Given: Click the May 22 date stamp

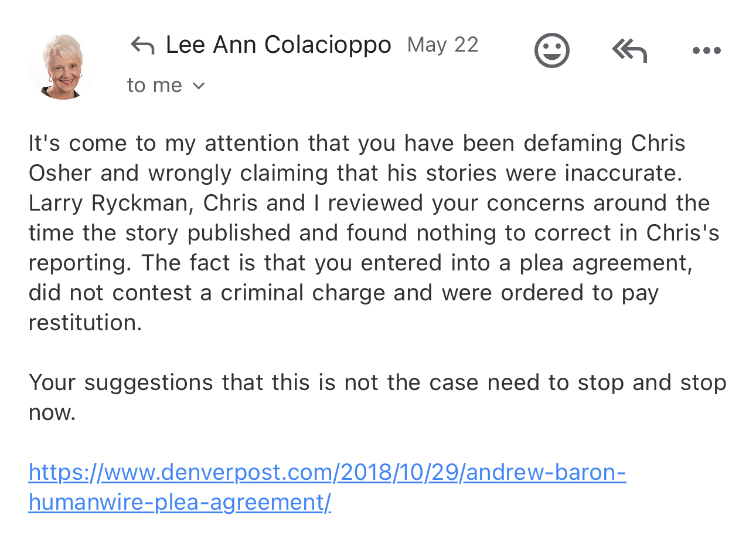Looking at the screenshot, I should pyautogui.click(x=443, y=45).
